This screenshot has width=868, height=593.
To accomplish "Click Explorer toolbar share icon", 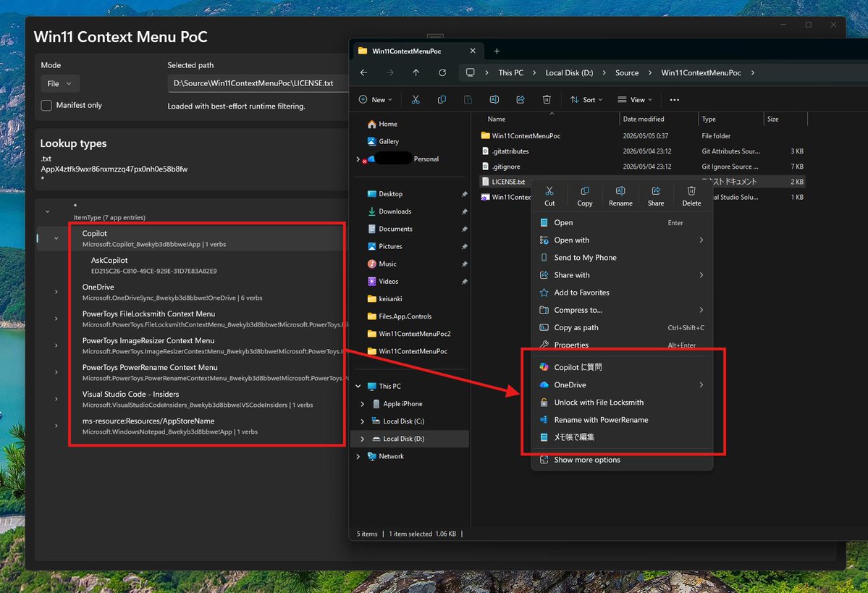I will pos(521,100).
